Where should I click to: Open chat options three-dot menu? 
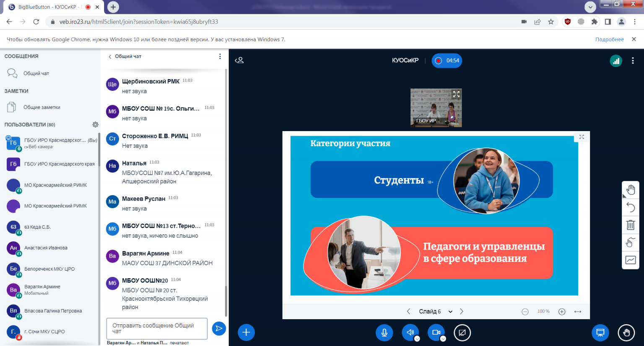[220, 57]
